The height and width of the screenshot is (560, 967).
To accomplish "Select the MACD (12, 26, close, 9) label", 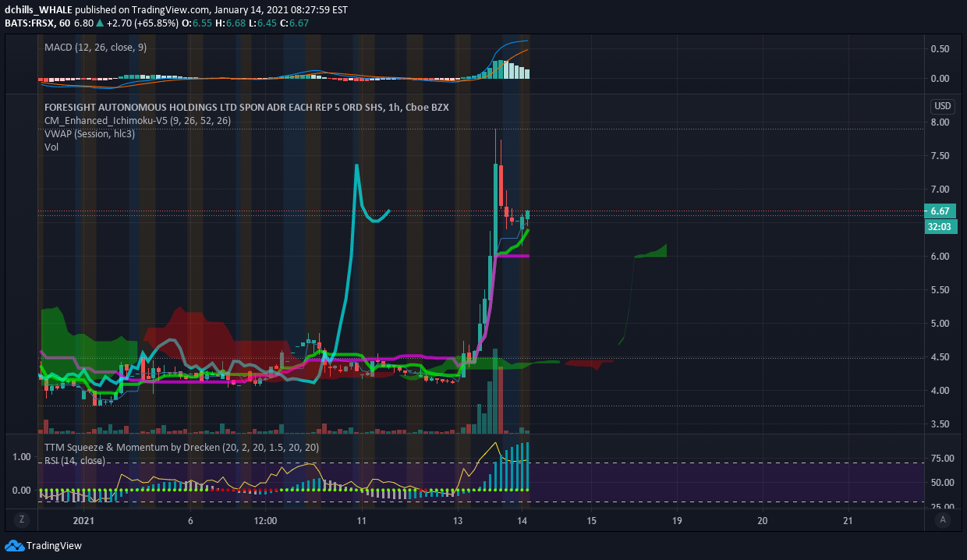I will (95, 48).
